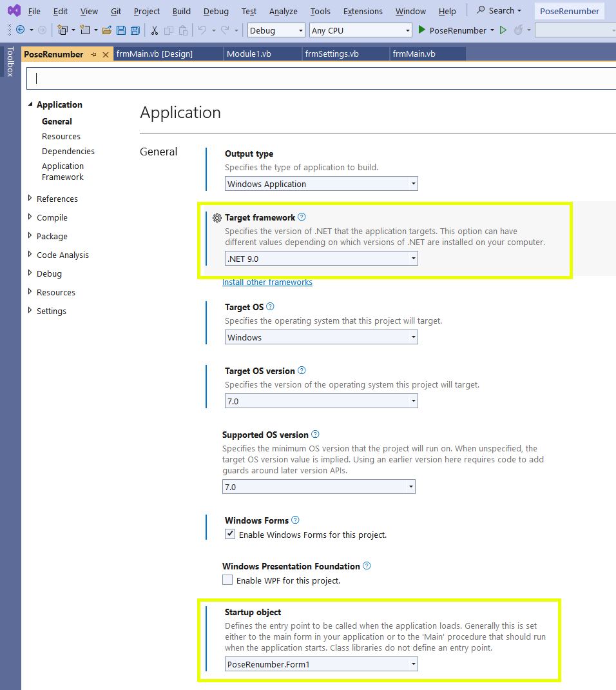
Task: Click the Hot Reload flame icon
Action: pyautogui.click(x=519, y=30)
